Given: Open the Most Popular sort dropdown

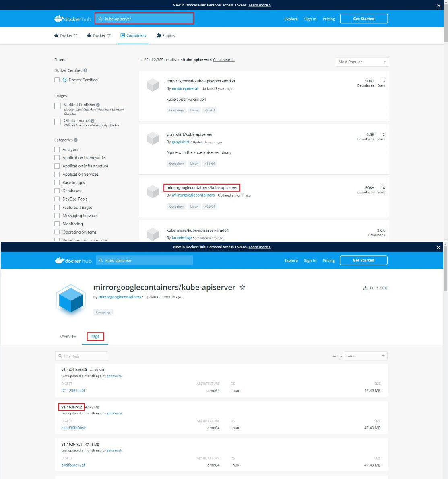Looking at the screenshot, I should click(x=362, y=62).
